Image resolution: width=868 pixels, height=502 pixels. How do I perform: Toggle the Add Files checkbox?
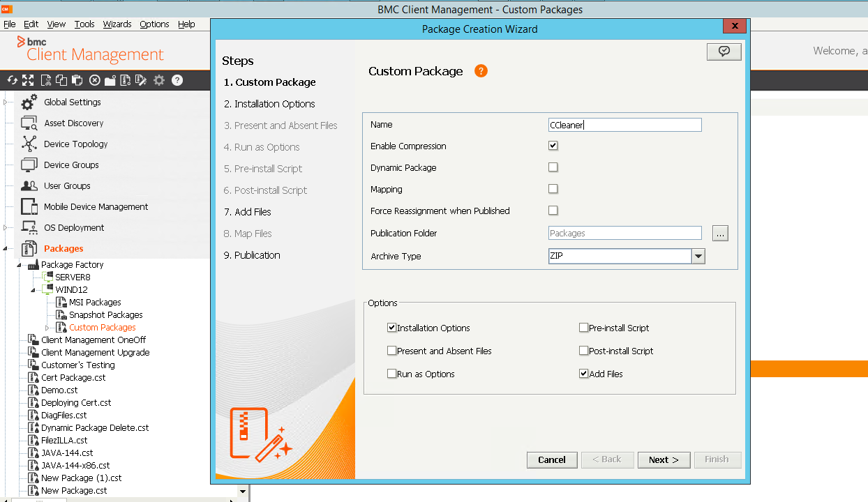click(584, 374)
